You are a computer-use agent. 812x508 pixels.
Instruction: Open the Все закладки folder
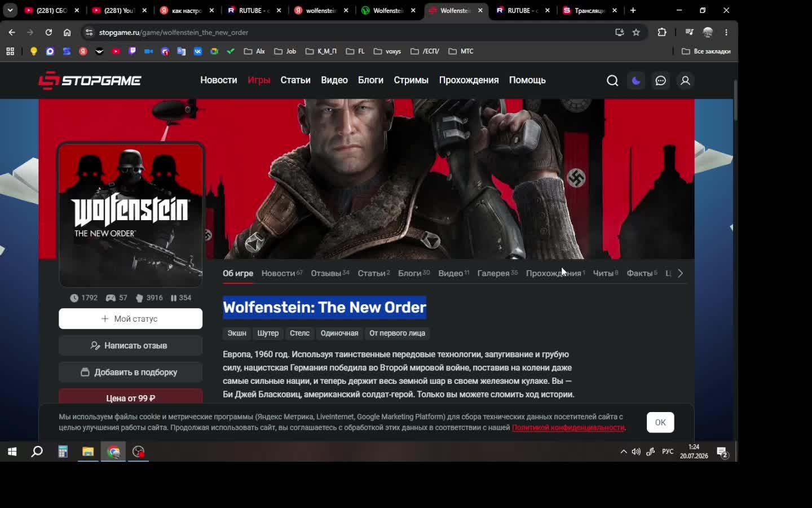(x=706, y=51)
